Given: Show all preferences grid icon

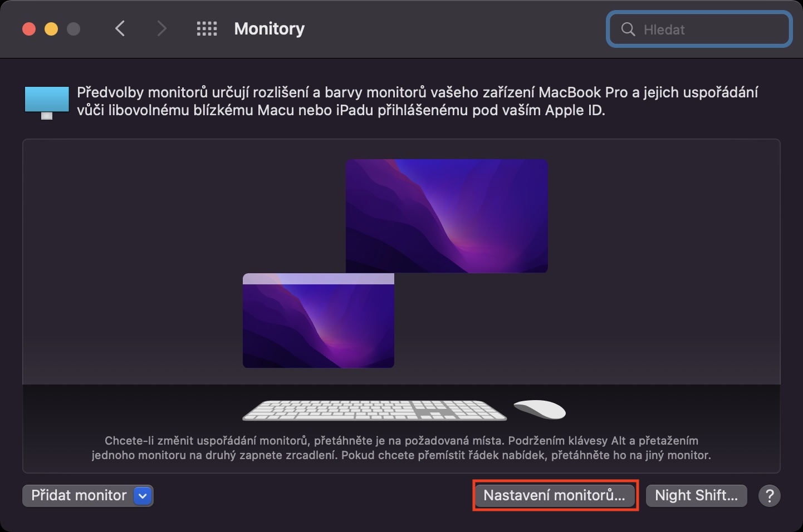Looking at the screenshot, I should 207,29.
